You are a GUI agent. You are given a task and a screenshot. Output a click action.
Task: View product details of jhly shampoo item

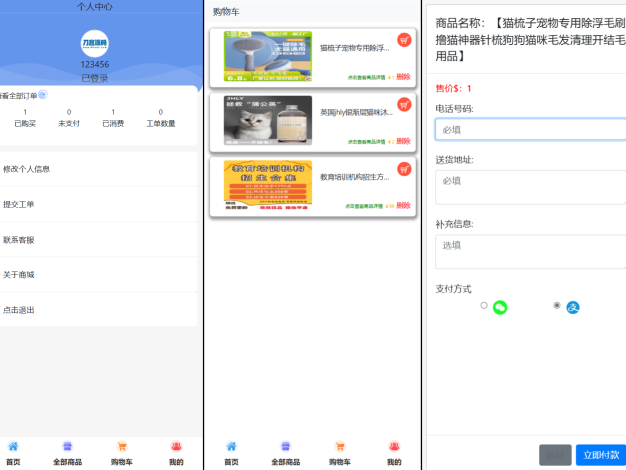pos(366,142)
